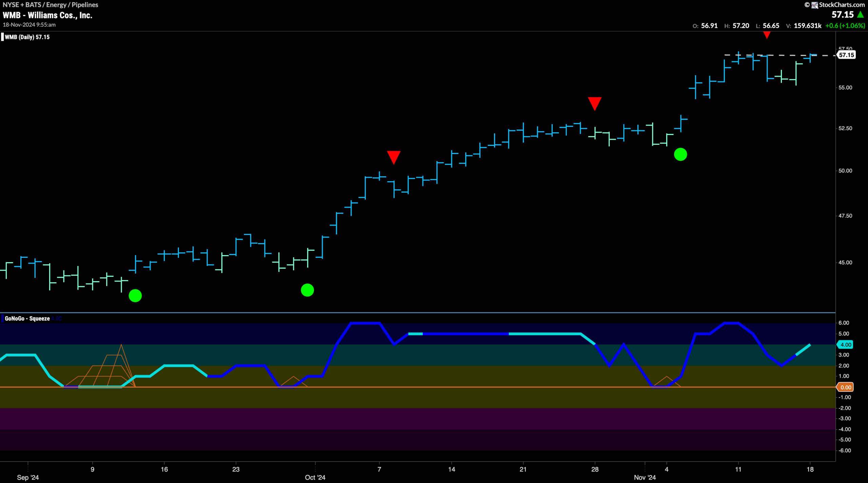Click the WMB (Daily) 57.15 legend label
The width and height of the screenshot is (868, 483).
pyautogui.click(x=27, y=37)
